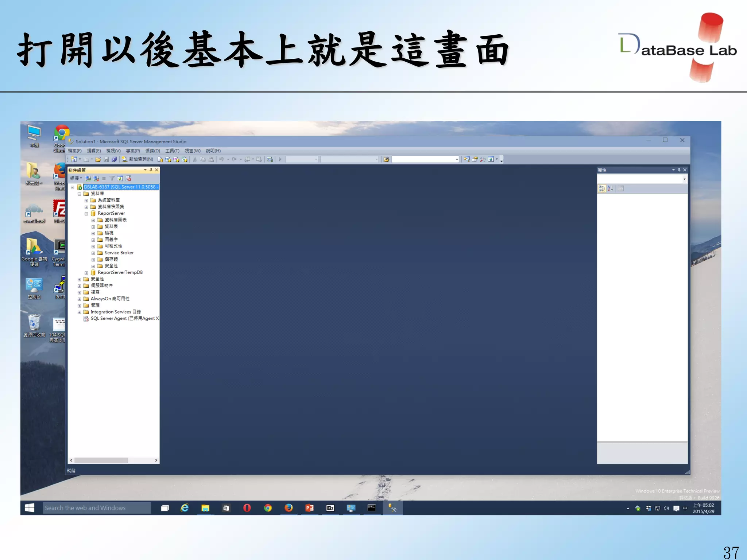Click the Object Explorer horizontal scrollbar
Screen dimensions: 747x560
point(113,460)
